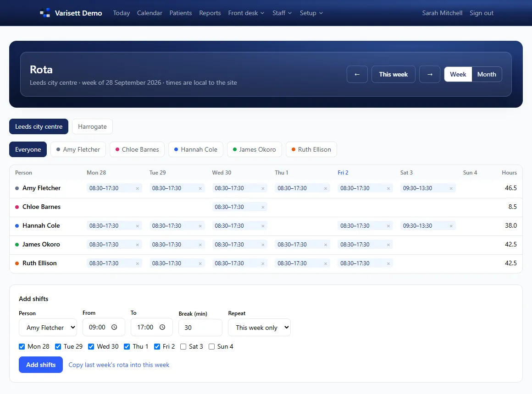Click the Add shifts button

coord(41,365)
